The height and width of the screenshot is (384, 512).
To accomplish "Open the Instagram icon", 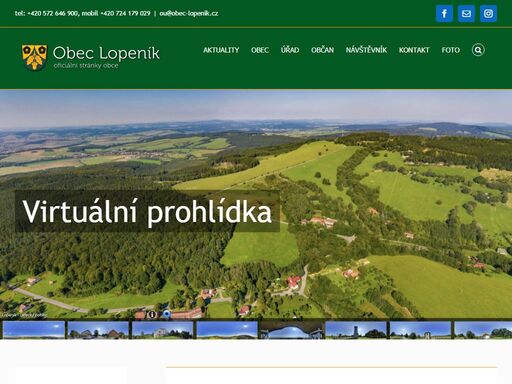I will tap(488, 14).
